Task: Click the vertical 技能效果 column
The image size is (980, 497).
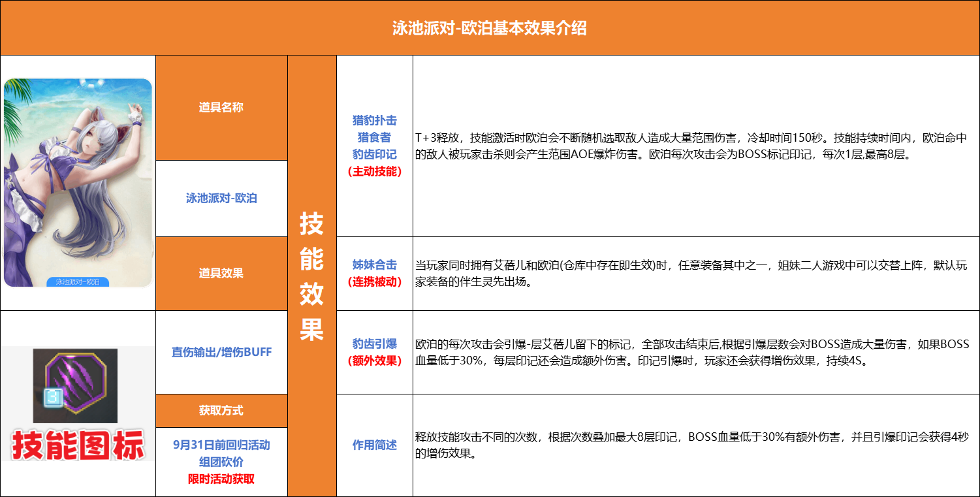Action: click(x=311, y=276)
